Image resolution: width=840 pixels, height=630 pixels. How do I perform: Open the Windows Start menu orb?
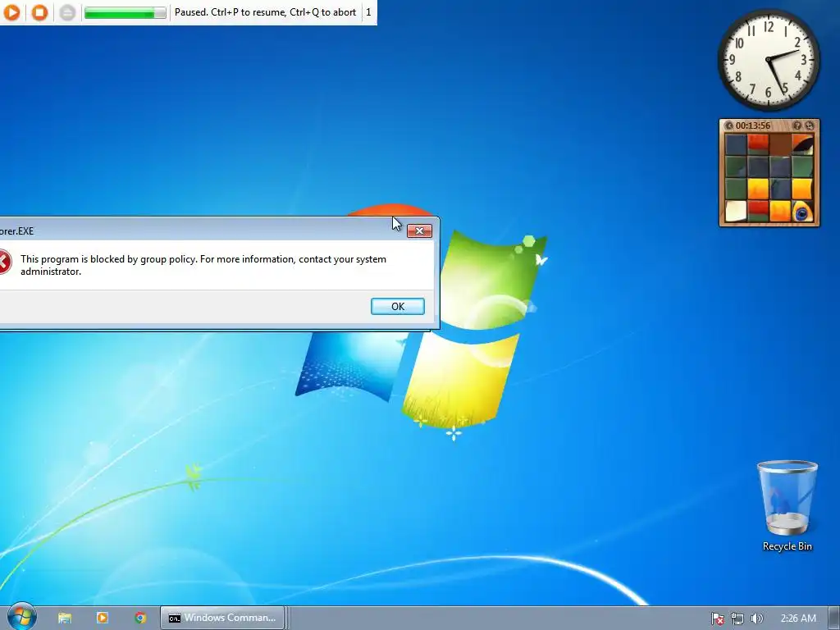(x=21, y=617)
